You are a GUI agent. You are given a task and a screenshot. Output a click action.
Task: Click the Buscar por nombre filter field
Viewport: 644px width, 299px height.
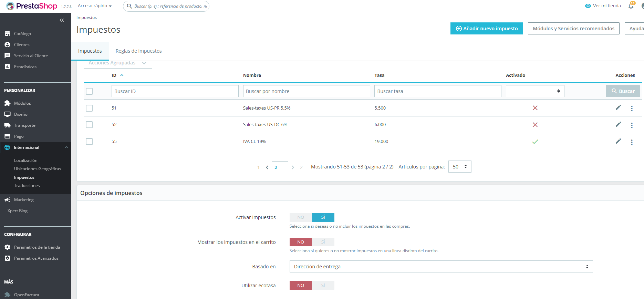pyautogui.click(x=307, y=91)
